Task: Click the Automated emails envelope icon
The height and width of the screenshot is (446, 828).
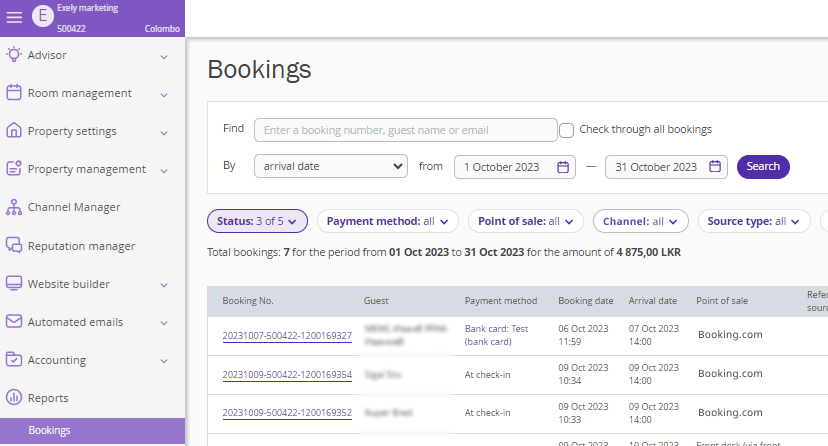Action: pos(14,322)
